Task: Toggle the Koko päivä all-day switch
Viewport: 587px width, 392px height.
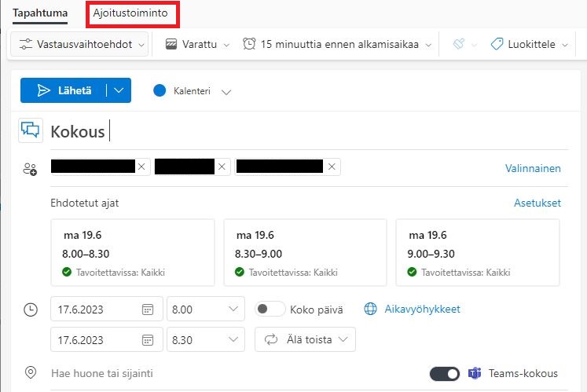Action: coord(270,310)
